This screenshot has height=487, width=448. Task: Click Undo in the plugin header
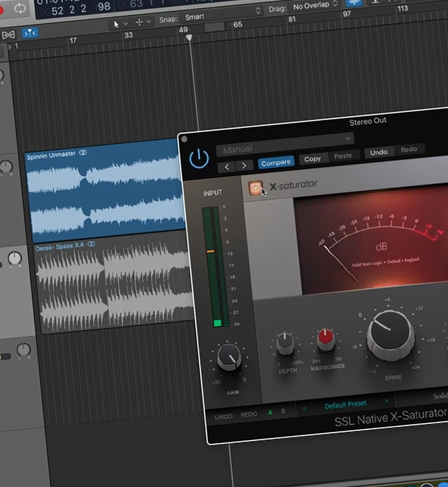point(379,152)
